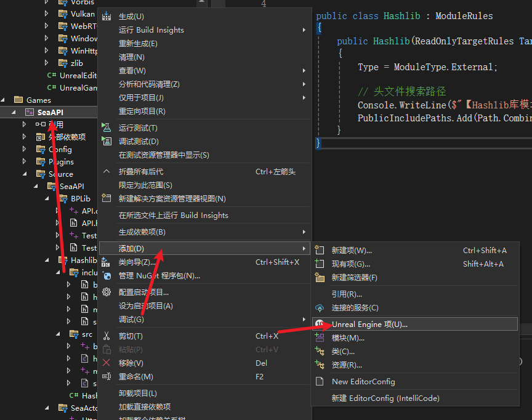Collapse the SeaAPI project node

point(14,112)
